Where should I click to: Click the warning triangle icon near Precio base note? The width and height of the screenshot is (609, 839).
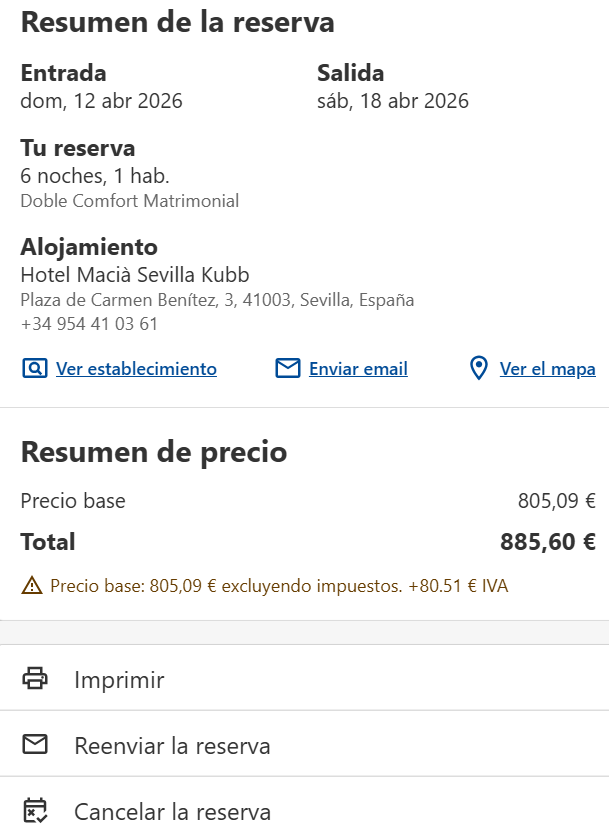click(x=31, y=586)
